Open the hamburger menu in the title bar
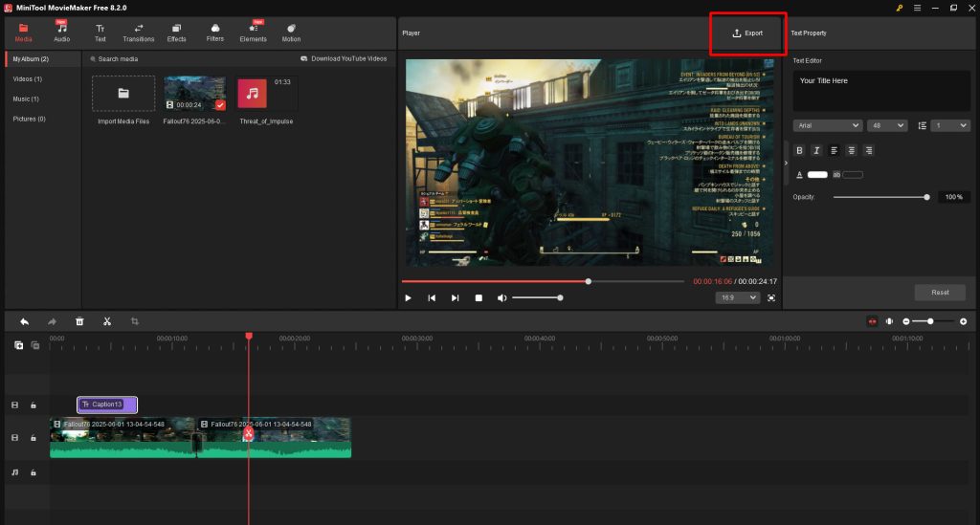This screenshot has width=980, height=525. tap(917, 8)
